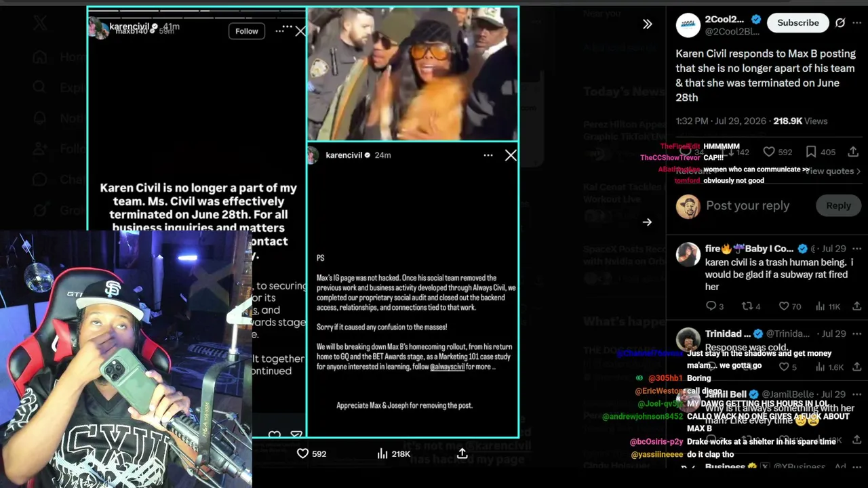Subscribe to the 2Cool2 account

(798, 23)
